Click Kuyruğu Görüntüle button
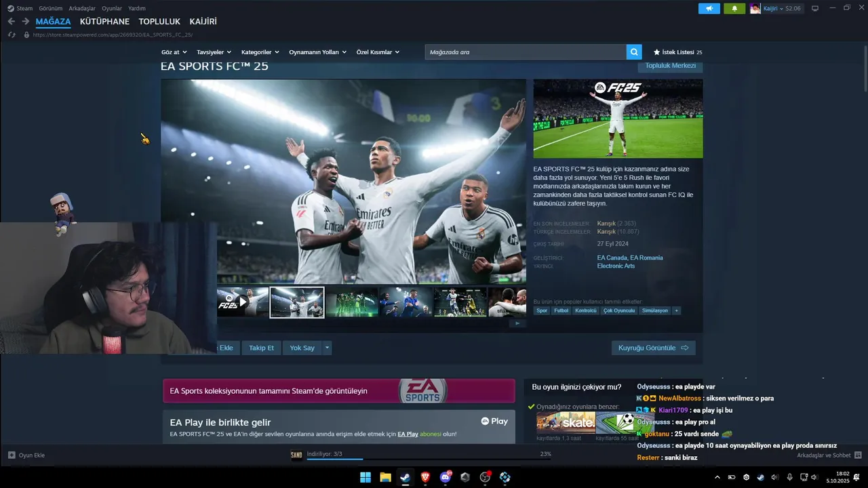 [x=653, y=348]
